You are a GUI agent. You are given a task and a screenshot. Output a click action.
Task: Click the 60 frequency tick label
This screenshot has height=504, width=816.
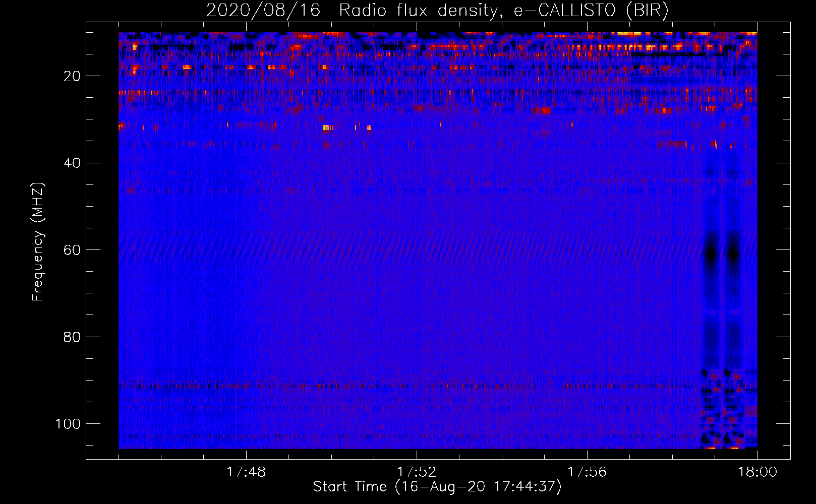(72, 250)
